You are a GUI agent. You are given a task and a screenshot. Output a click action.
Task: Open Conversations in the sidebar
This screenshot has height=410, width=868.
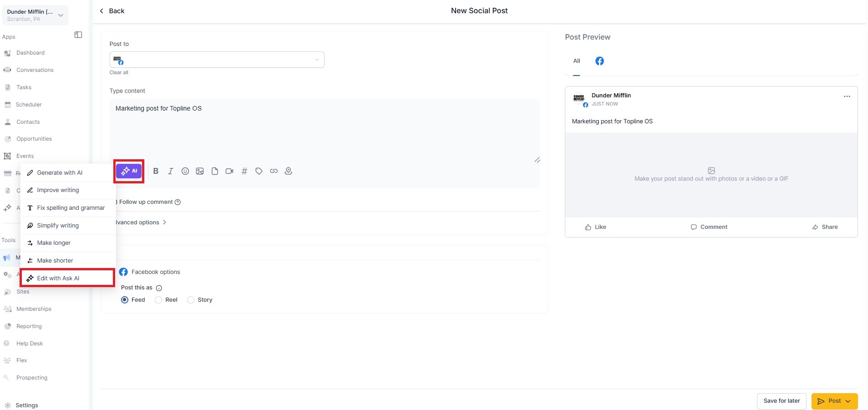point(35,70)
